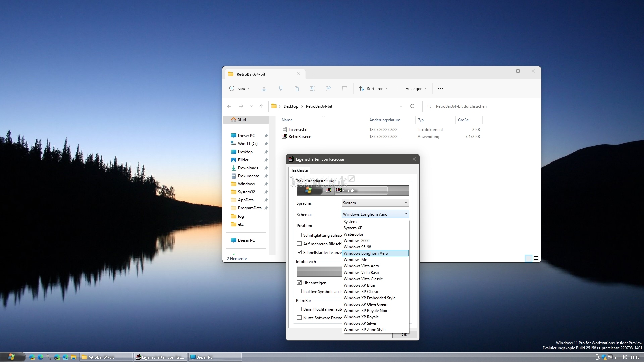Select Watercolor schema
Screen dimensions: 644x362
[375, 234]
